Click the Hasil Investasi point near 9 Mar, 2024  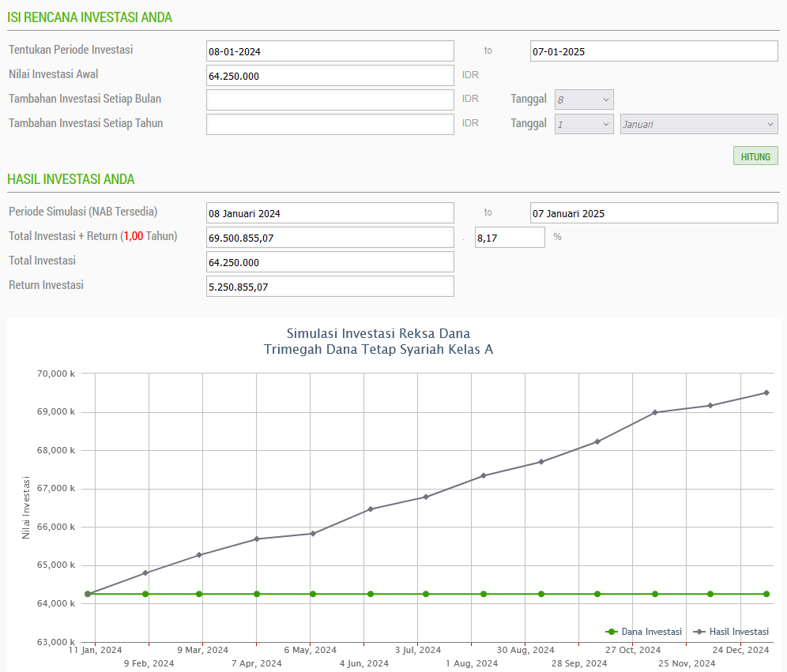[199, 554]
